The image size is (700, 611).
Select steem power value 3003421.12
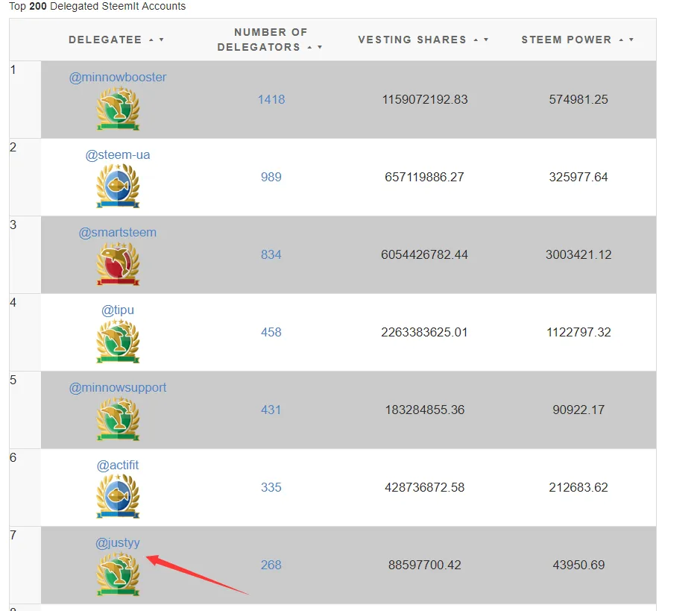[x=578, y=254]
